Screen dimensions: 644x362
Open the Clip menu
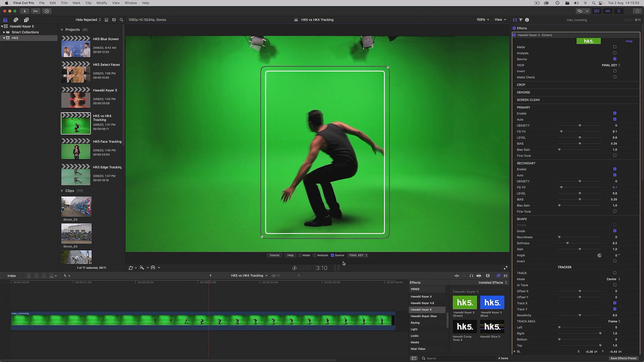[x=89, y=3]
